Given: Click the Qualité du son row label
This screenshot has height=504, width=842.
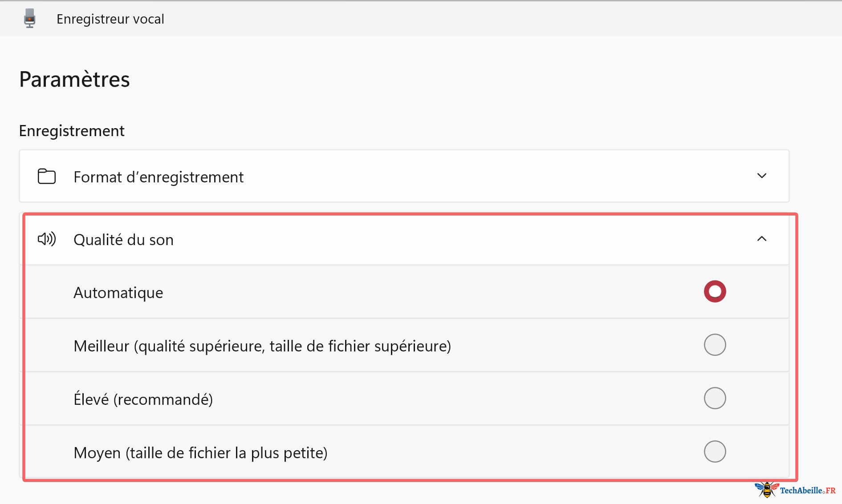Looking at the screenshot, I should [123, 239].
